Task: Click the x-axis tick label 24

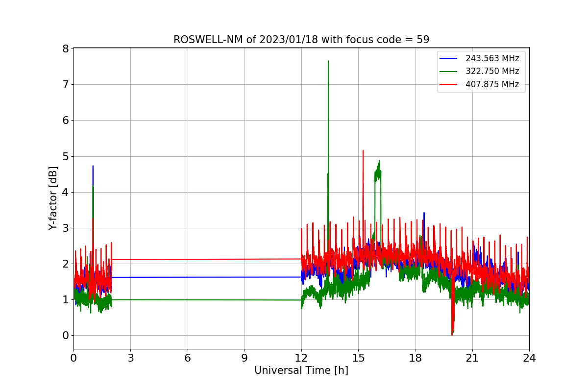Action: [x=529, y=358]
